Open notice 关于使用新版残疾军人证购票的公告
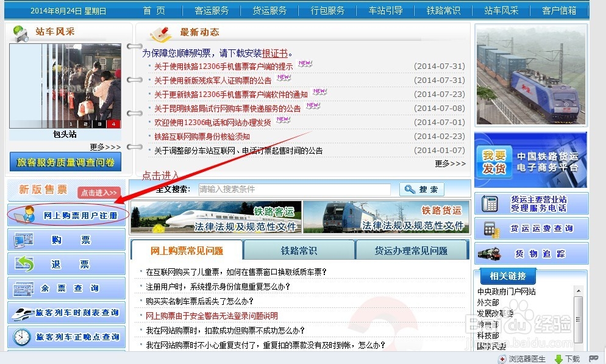Image resolution: width=606 pixels, height=364 pixels. tap(213, 80)
